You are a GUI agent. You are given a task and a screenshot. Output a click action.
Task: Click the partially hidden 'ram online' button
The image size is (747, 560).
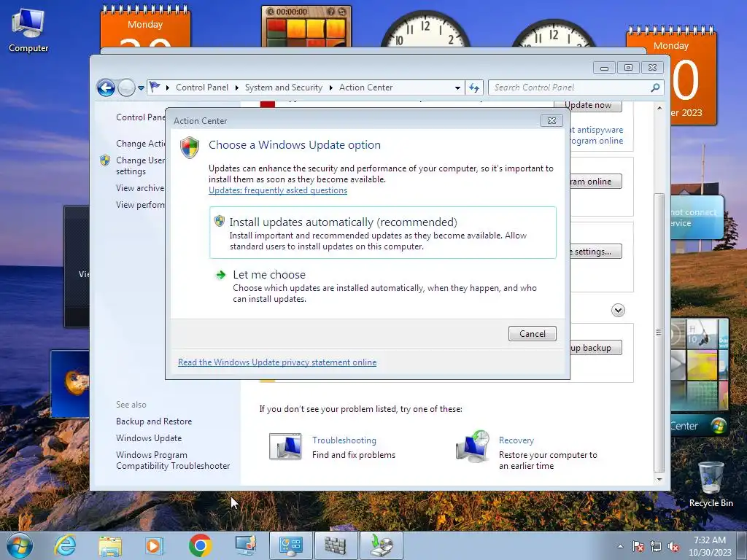596,182
